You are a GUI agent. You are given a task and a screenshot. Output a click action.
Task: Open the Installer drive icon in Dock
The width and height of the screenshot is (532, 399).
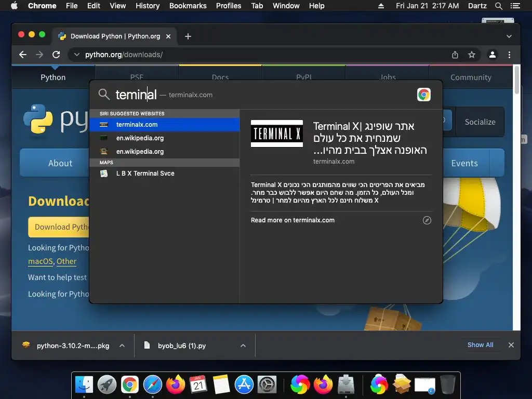pyautogui.click(x=346, y=385)
